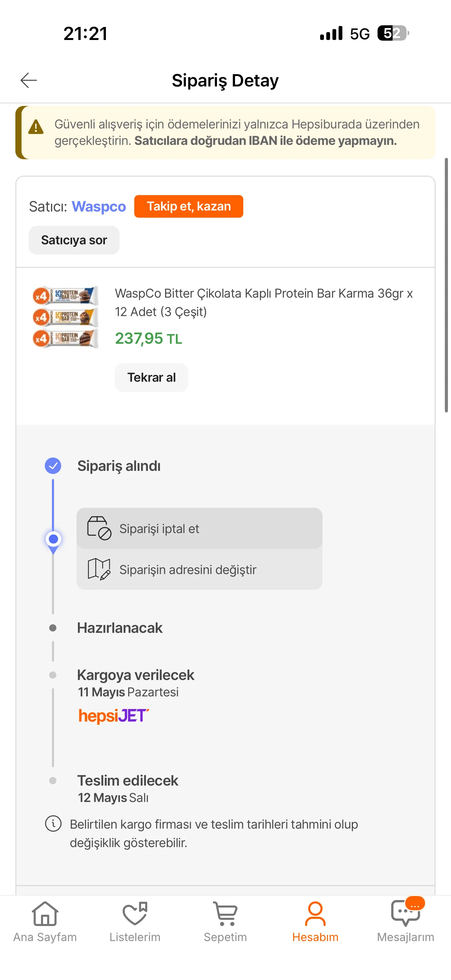Tap the hepsiJET carrier logo
This screenshot has height=980, width=451.
pos(114,716)
